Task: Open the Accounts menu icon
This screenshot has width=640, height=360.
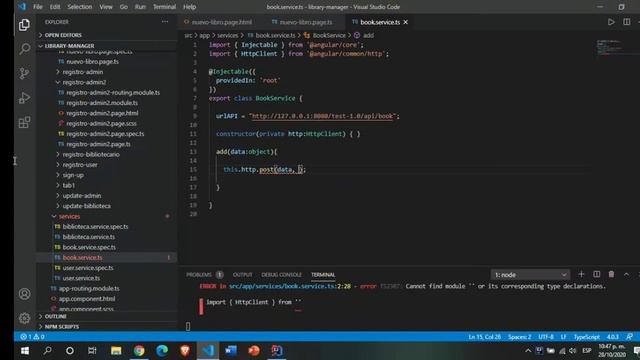Action: [x=24, y=294]
